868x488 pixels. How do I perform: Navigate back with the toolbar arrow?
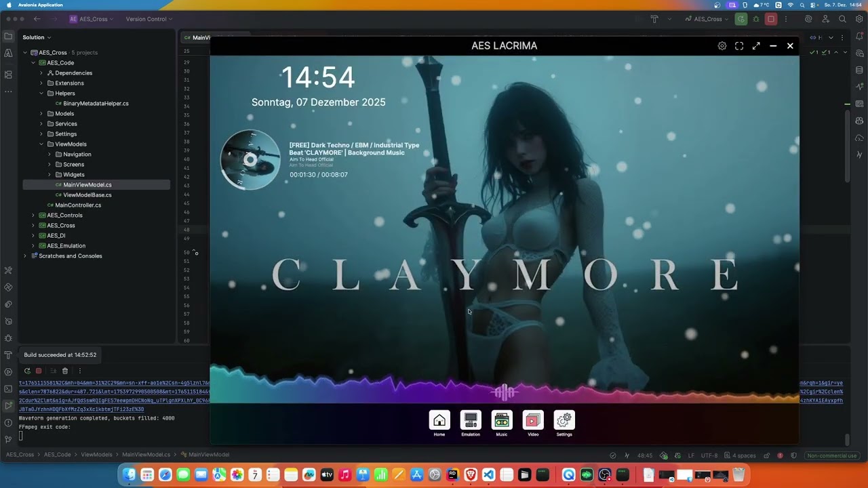click(x=37, y=19)
